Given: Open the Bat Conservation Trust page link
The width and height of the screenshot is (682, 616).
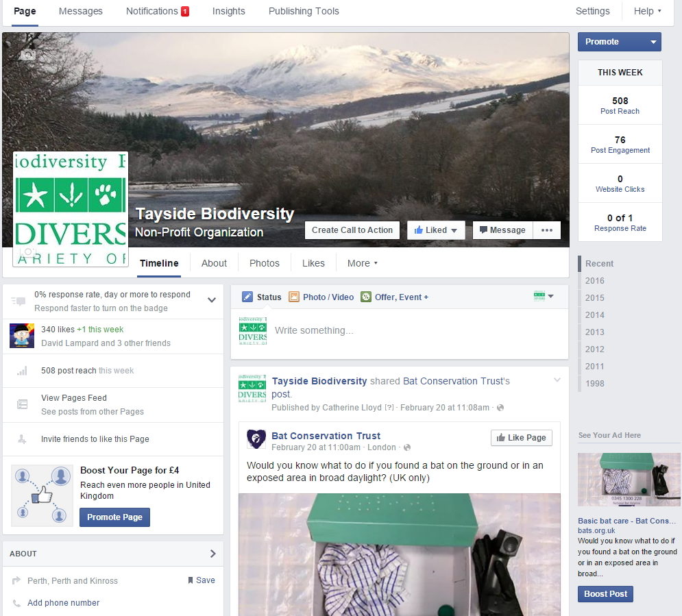Looking at the screenshot, I should click(326, 436).
